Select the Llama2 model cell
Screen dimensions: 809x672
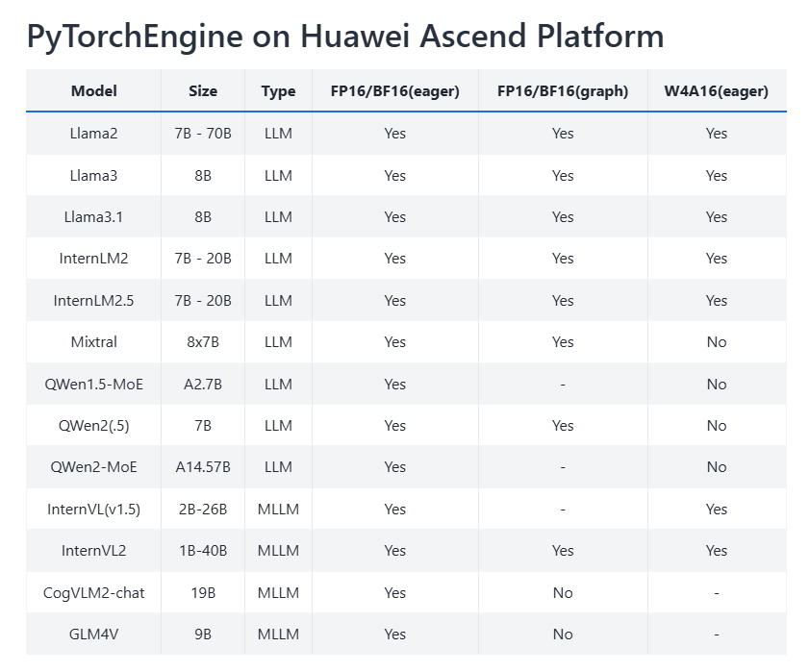click(x=94, y=133)
